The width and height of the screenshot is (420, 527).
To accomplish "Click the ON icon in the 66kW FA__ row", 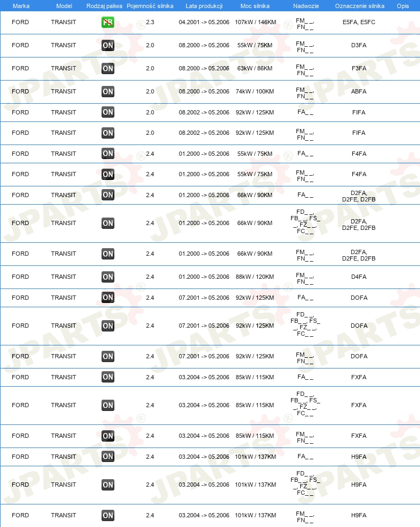I will [x=108, y=195].
